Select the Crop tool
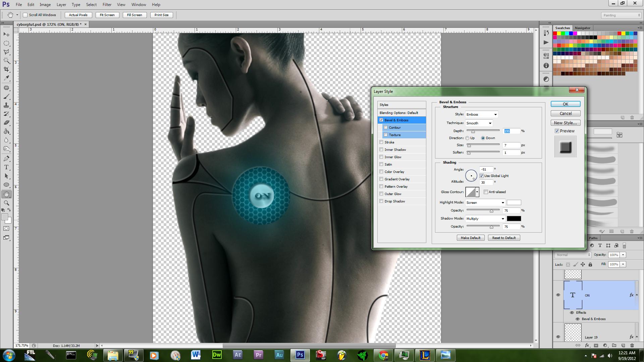 [6, 69]
